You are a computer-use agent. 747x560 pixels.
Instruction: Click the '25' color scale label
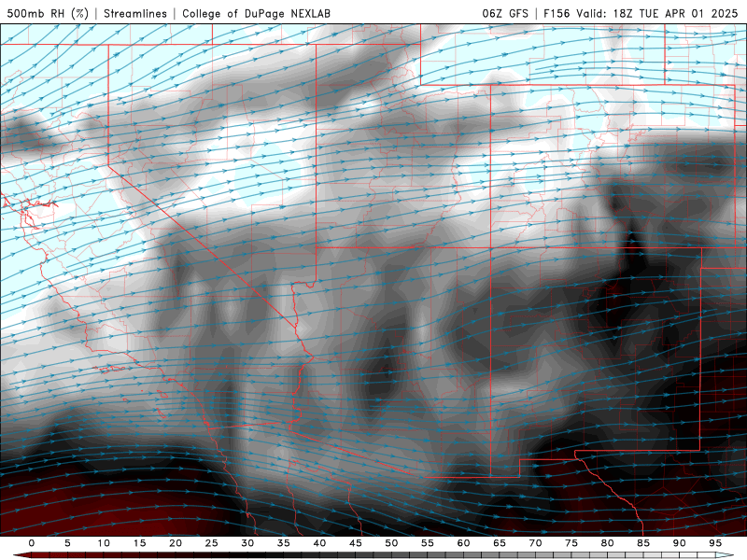point(212,543)
